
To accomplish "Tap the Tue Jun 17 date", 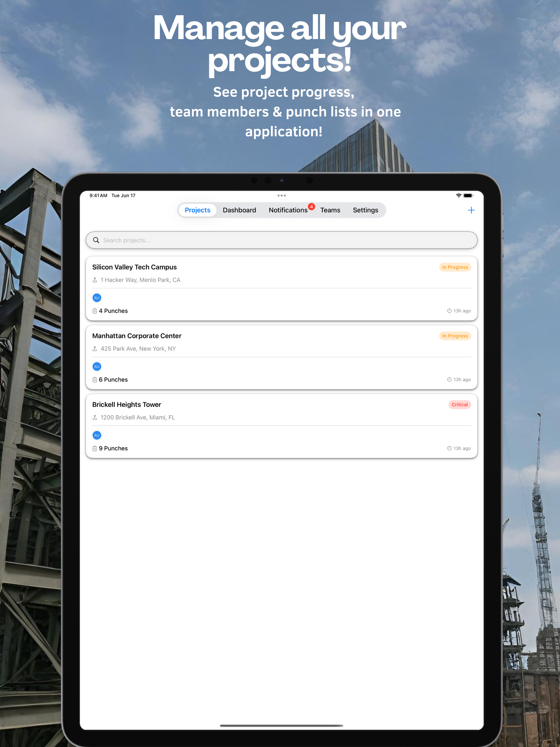I will point(123,195).
